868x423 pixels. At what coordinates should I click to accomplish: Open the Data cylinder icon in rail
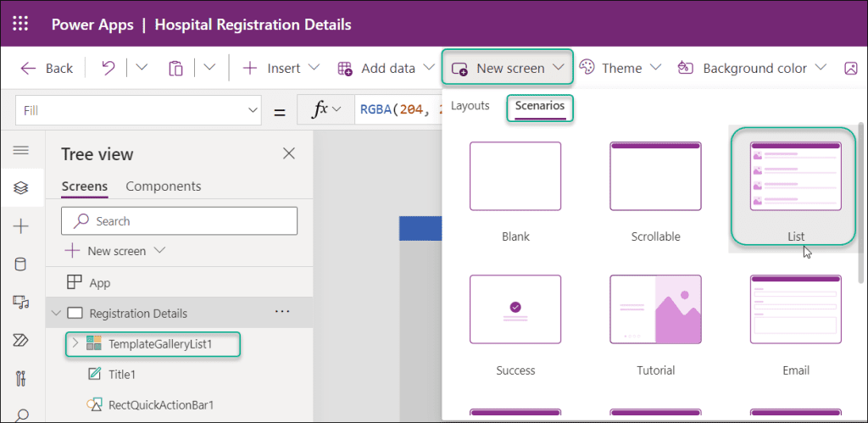21,264
